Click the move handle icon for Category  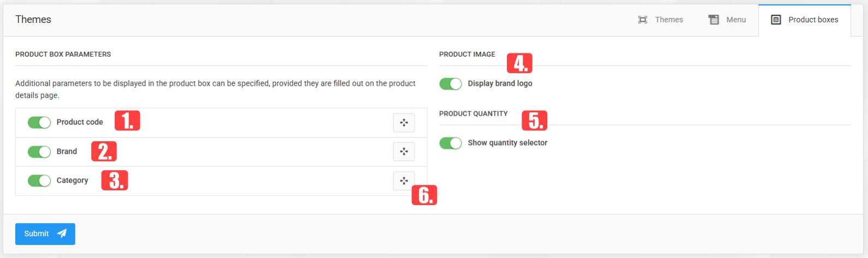pyautogui.click(x=404, y=181)
